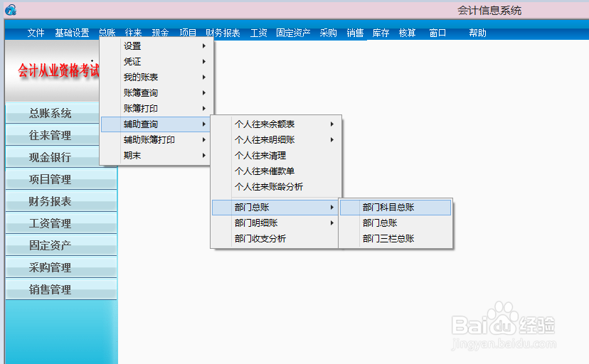The image size is (589, 364).
Task: Open the 窗口 menu
Action: [x=437, y=33]
